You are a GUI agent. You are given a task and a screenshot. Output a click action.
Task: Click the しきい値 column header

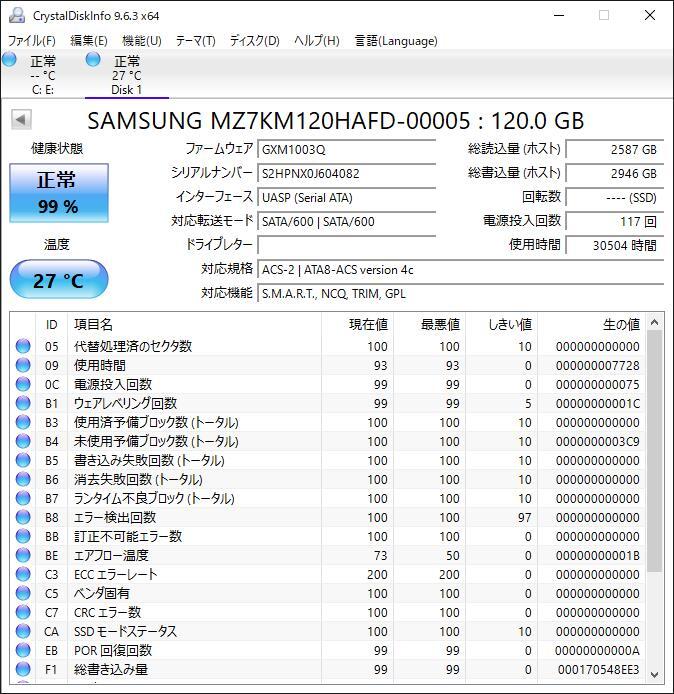click(502, 324)
